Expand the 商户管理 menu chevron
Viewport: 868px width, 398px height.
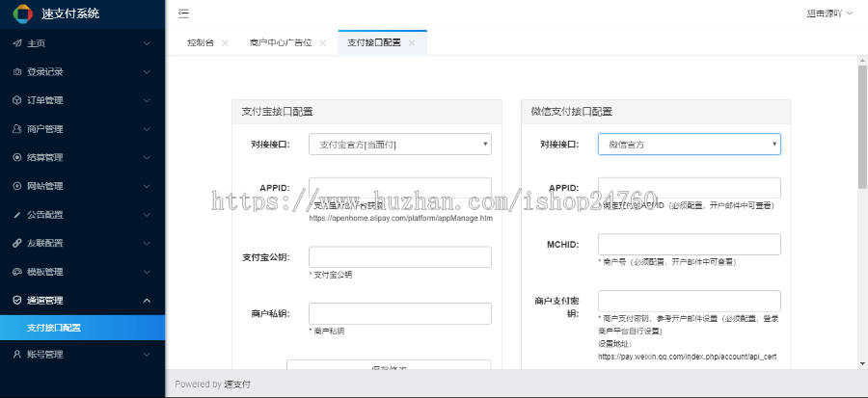[147, 129]
